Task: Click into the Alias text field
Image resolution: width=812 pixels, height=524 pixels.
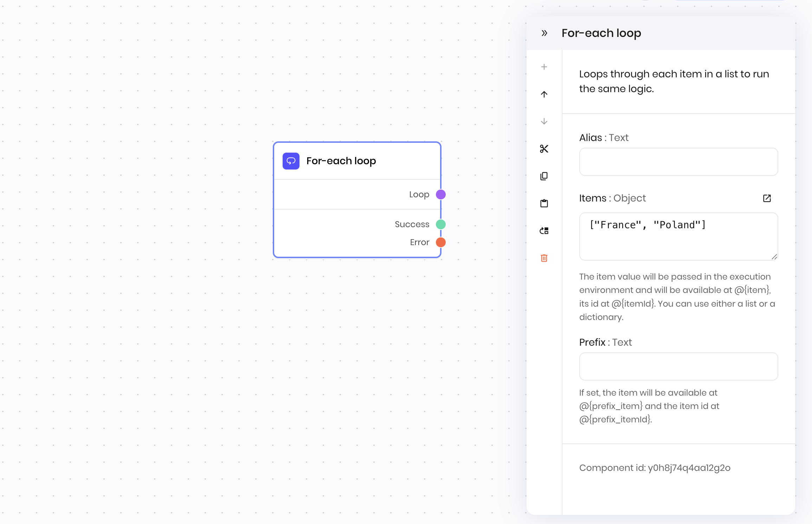Action: coord(678,162)
